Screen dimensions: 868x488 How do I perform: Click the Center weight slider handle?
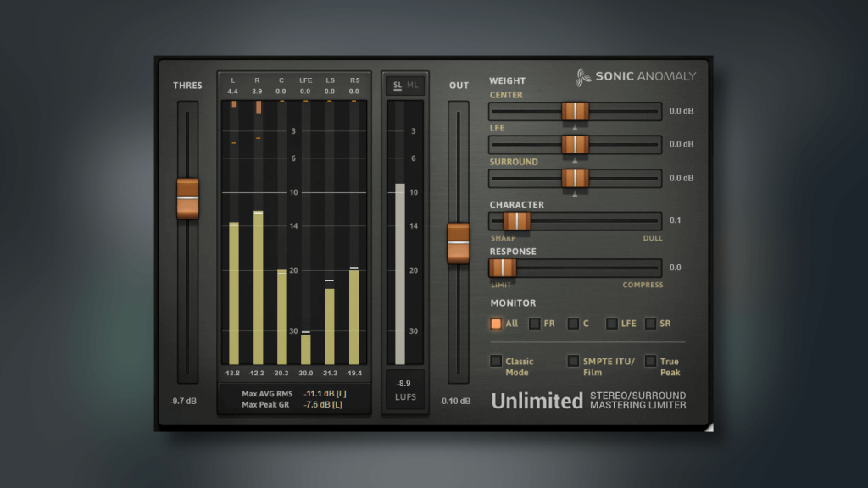pyautogui.click(x=576, y=111)
